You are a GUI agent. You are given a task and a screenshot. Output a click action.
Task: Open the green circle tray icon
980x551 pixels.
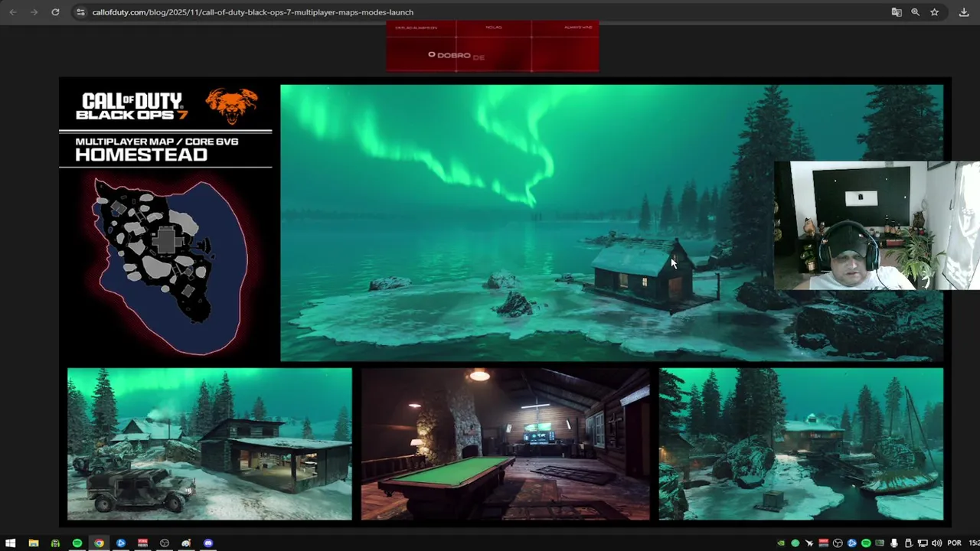tap(795, 543)
